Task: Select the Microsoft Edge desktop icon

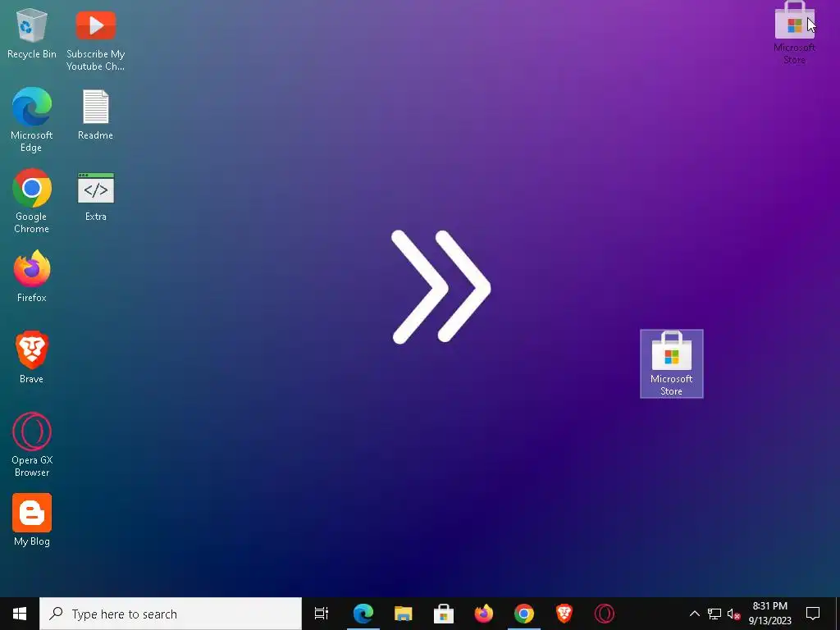Action: 32,120
